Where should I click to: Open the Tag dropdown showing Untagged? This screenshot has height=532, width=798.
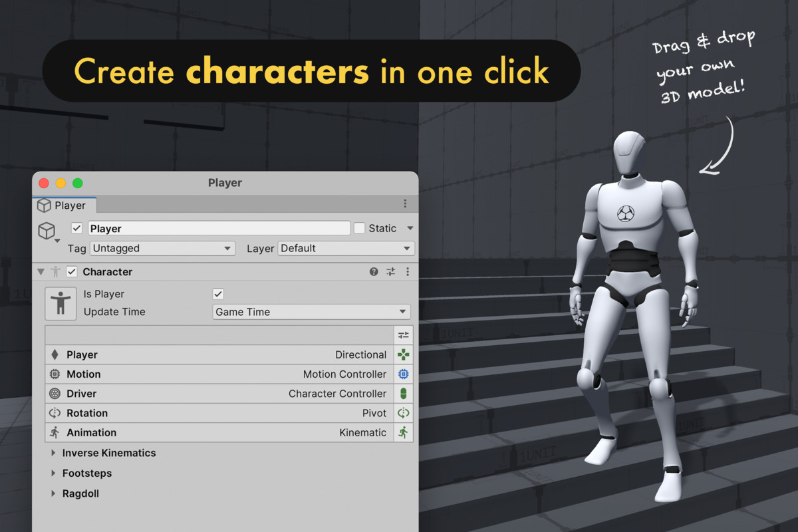[x=162, y=248]
